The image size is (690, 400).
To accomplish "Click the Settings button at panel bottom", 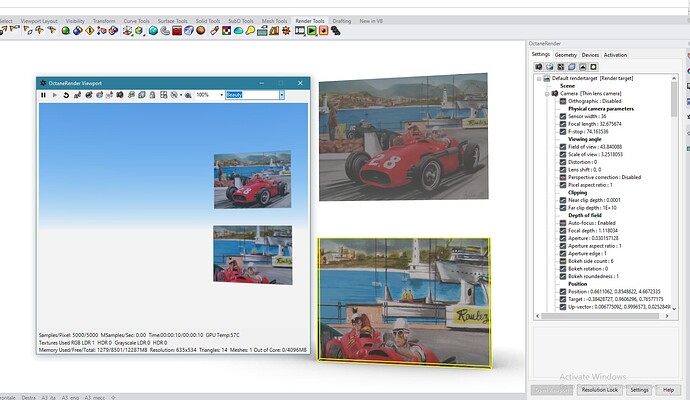I will [x=641, y=389].
